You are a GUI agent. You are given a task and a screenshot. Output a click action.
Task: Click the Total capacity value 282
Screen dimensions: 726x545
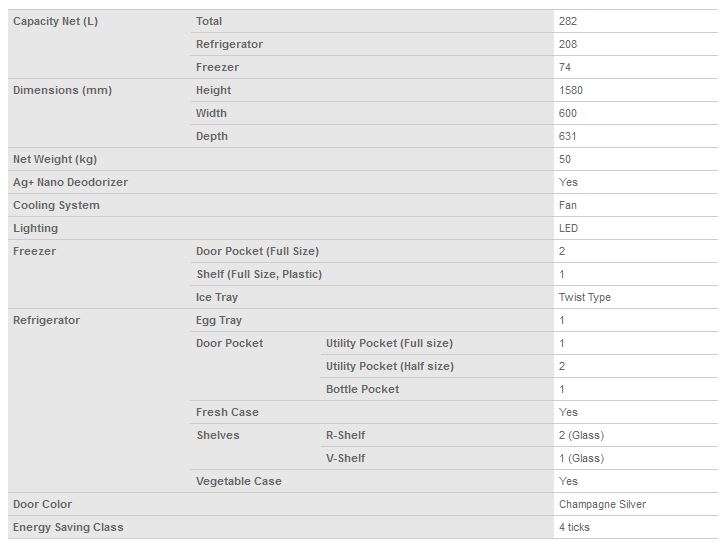tap(568, 21)
